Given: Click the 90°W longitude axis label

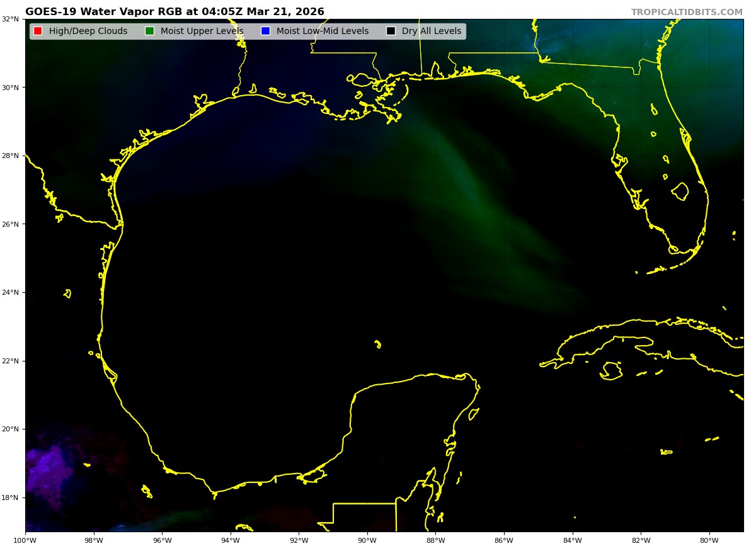Looking at the screenshot, I should tap(367, 540).
